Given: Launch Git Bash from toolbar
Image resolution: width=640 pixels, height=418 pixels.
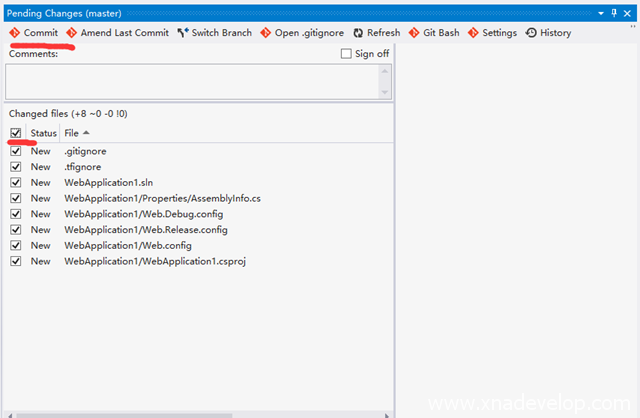Looking at the screenshot, I should pyautogui.click(x=414, y=33).
